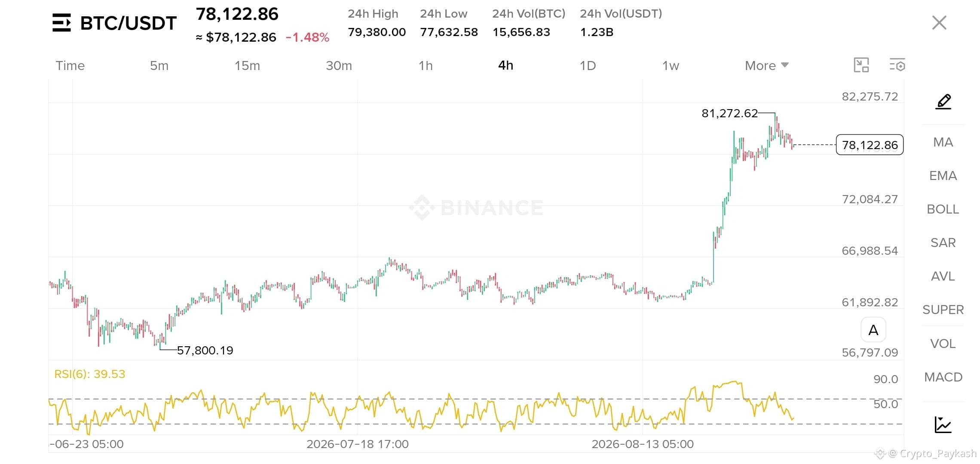Screen dimensions: 980x464
Task: Select the 15m interval
Action: click(x=247, y=66)
